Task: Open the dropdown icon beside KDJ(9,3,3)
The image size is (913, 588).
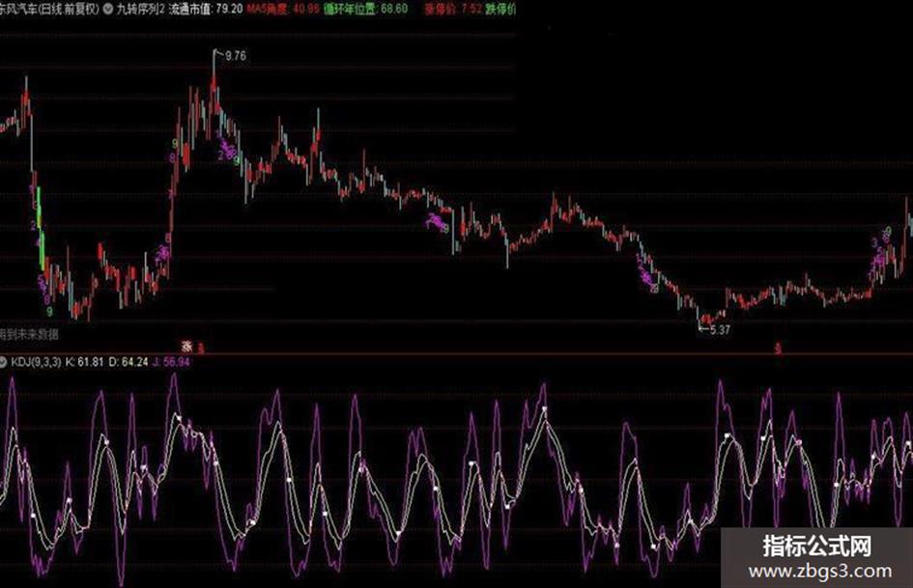Action: [x=3, y=362]
